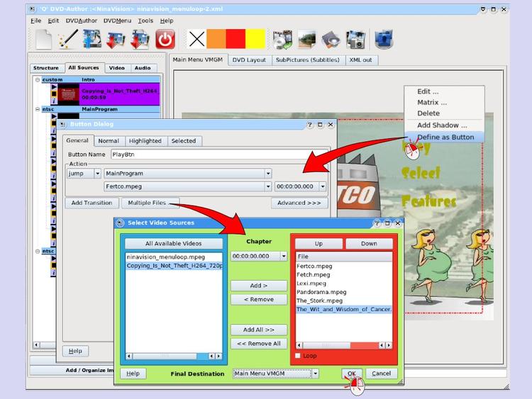Click the X no-color swatch

pos(196,39)
